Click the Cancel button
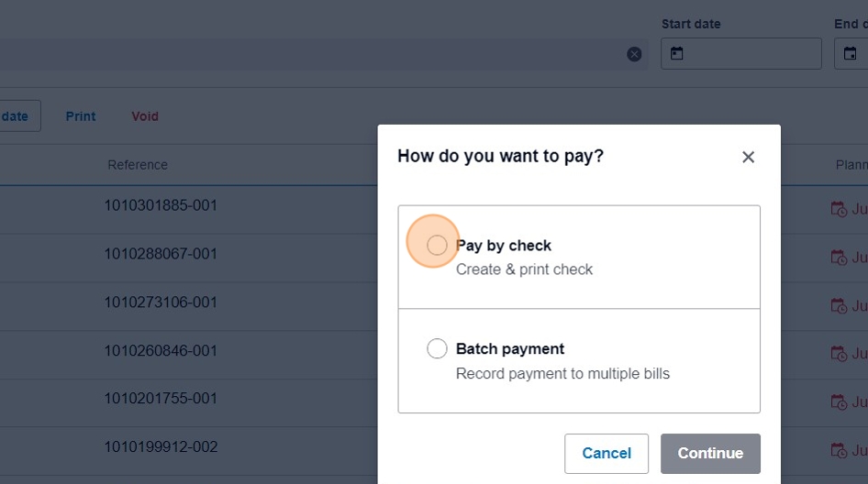The width and height of the screenshot is (868, 484). [x=606, y=453]
